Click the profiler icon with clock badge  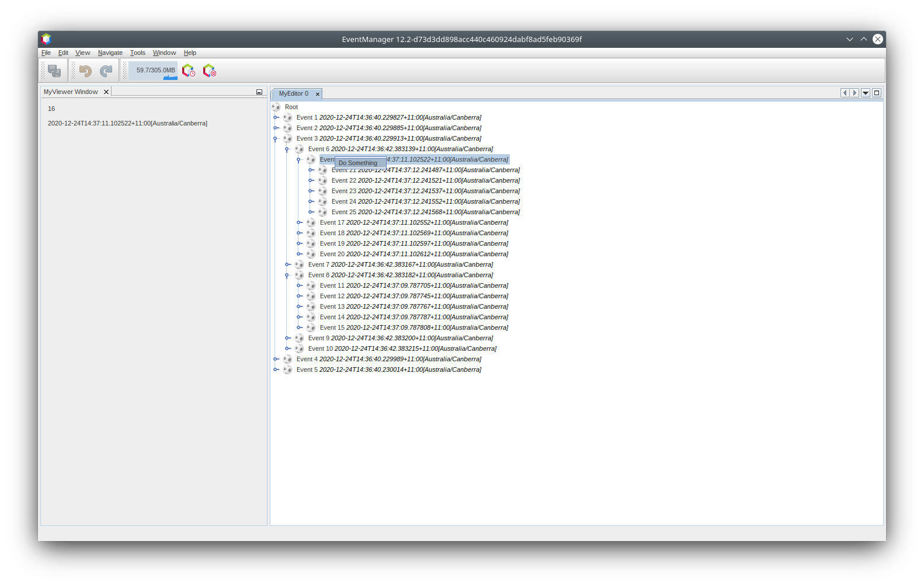pyautogui.click(x=189, y=71)
